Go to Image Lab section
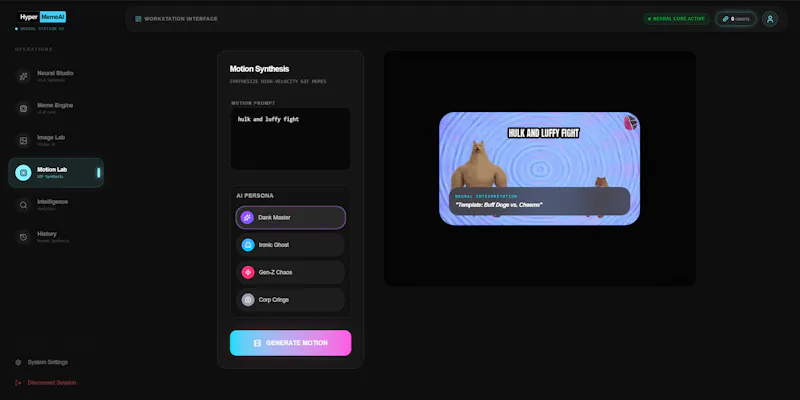The image size is (800, 400). tap(56, 140)
